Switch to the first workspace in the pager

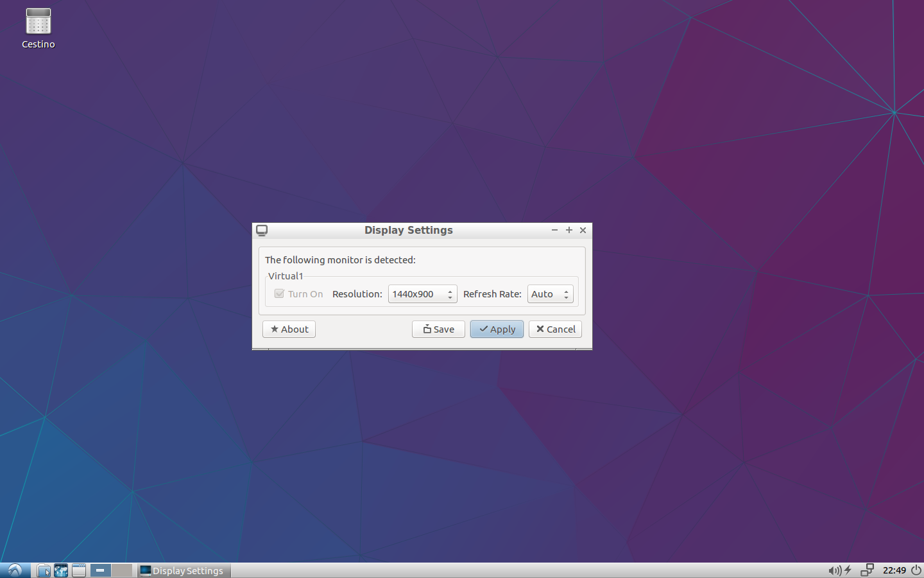pos(100,570)
